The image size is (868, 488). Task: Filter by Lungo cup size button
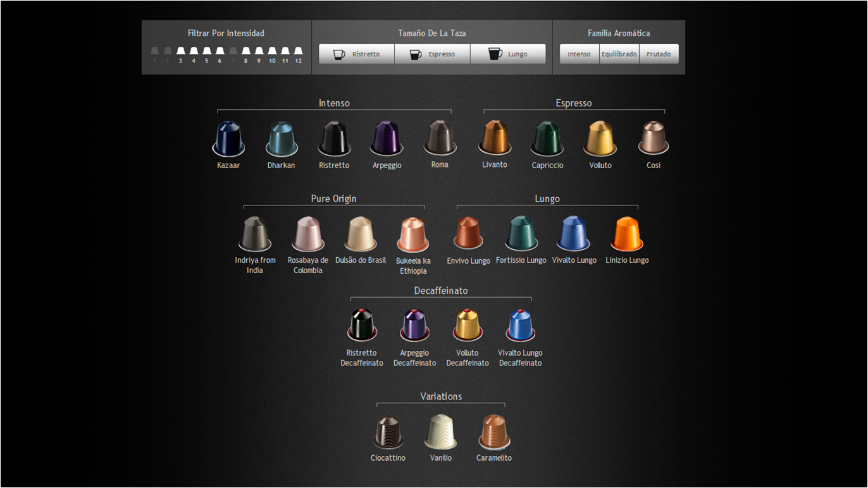pyautogui.click(x=508, y=54)
